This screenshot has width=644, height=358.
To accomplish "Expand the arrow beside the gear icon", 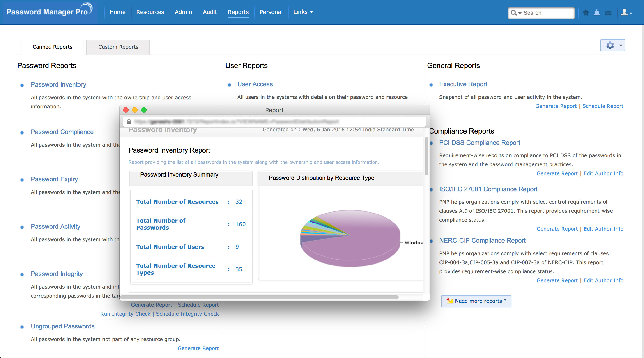I will point(621,45).
